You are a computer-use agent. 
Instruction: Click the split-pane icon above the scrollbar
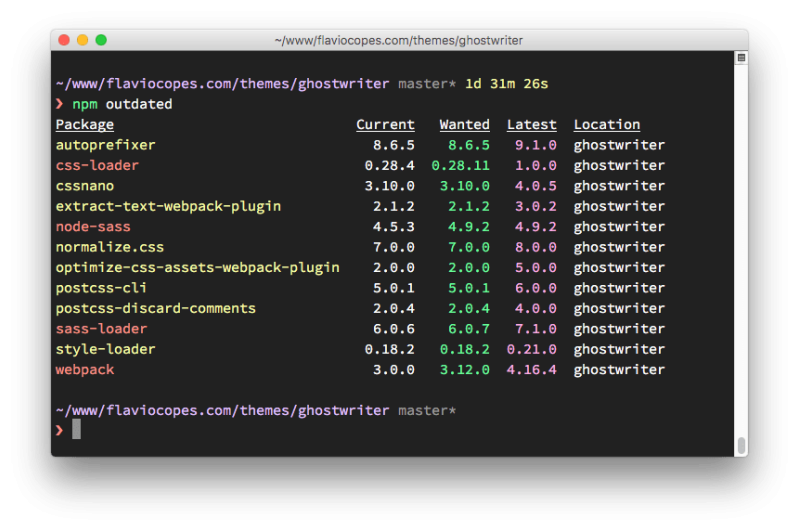(741, 58)
